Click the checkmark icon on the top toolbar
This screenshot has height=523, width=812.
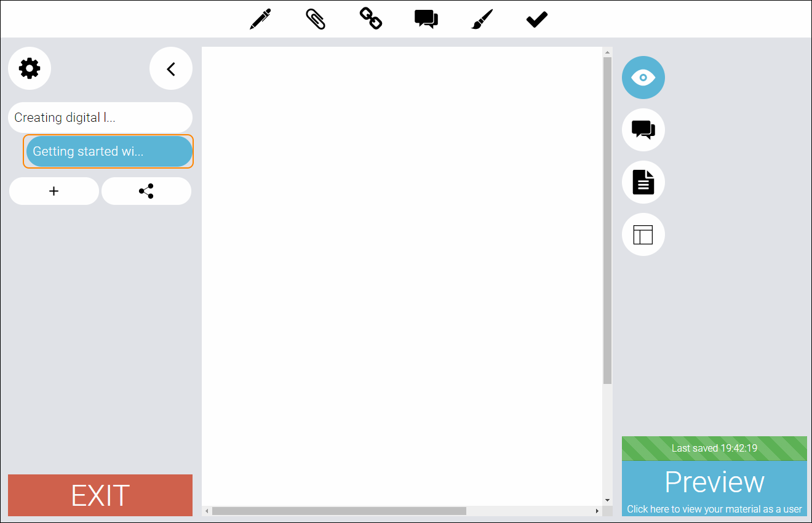[536, 18]
